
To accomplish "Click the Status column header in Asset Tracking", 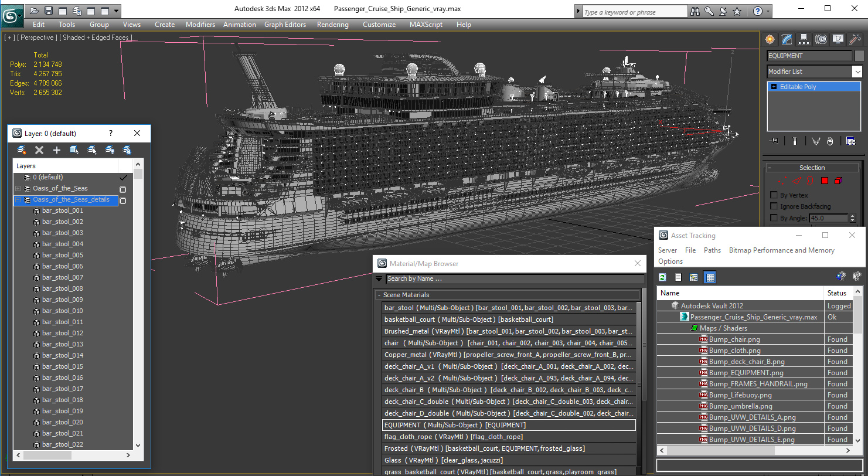I will point(838,293).
